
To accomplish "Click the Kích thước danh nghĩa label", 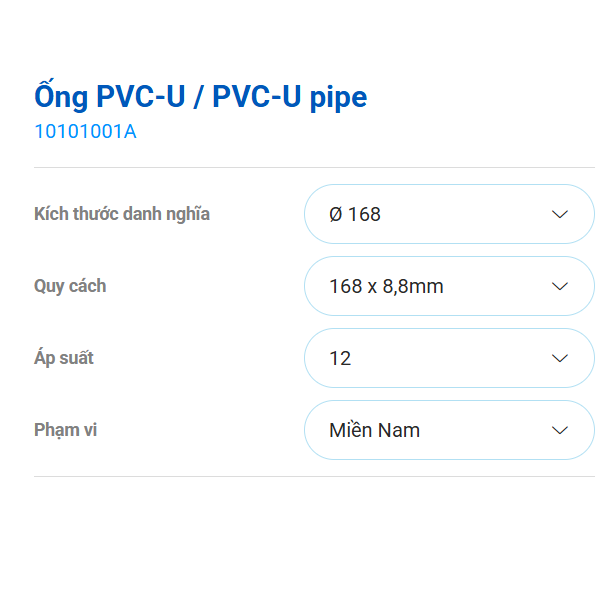I will 122,214.
